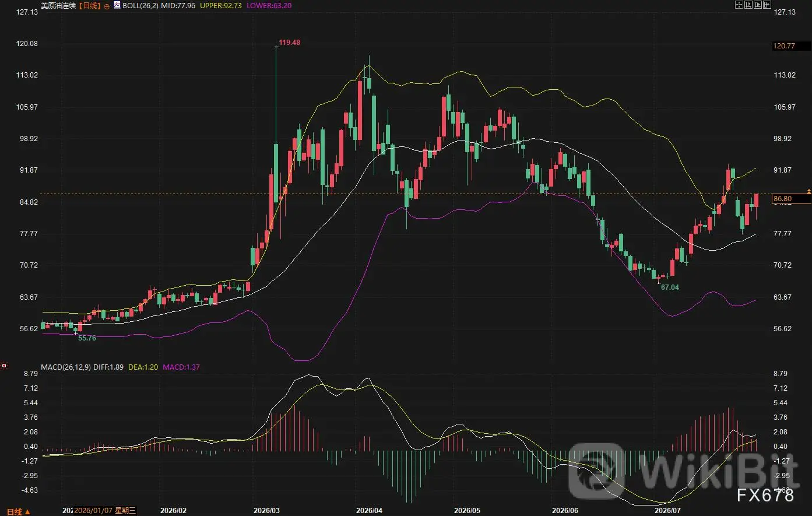The width and height of the screenshot is (812, 516).
Task: Click the 113.02 label on the right price axis
Action: pos(784,75)
